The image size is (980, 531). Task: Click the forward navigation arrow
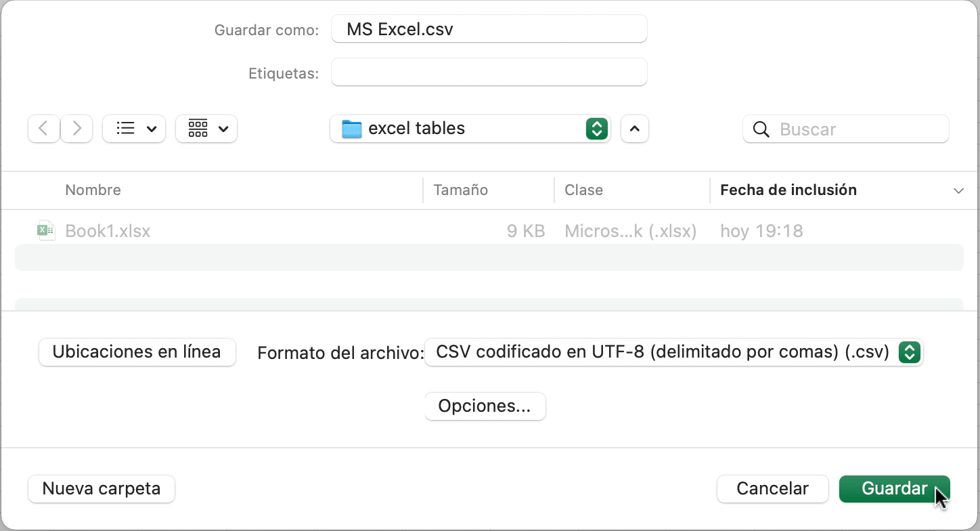[76, 128]
